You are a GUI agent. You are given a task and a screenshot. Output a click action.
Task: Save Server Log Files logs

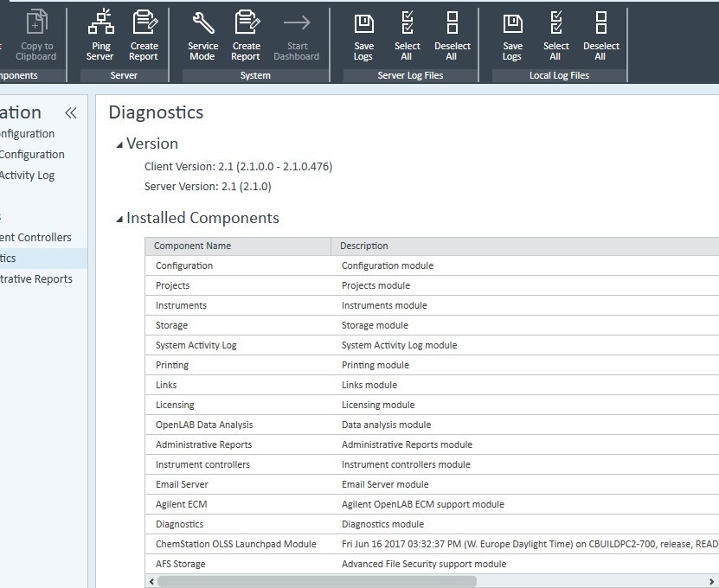point(363,36)
